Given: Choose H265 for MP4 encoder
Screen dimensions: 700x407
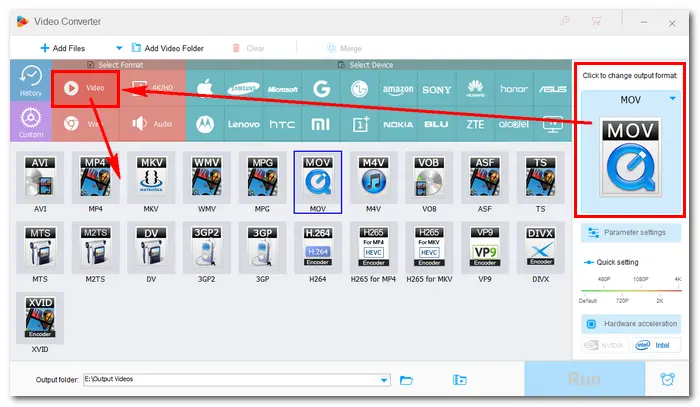Looking at the screenshot, I should click(373, 248).
